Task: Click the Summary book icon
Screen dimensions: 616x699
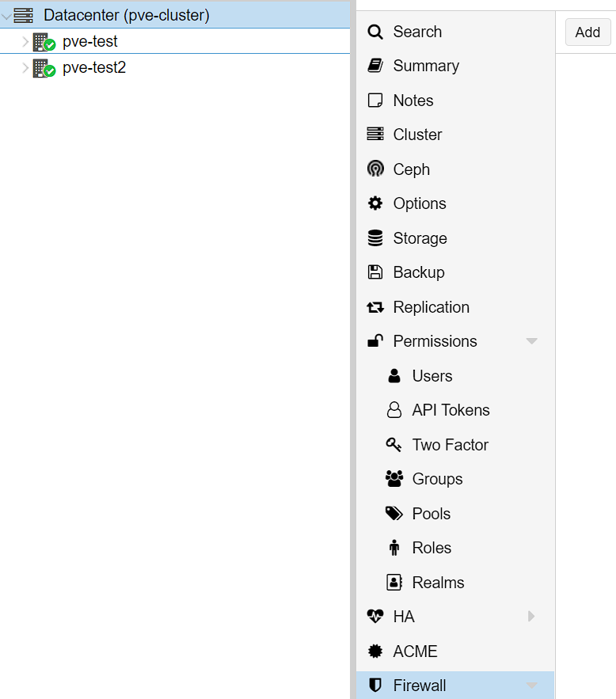Action: tap(375, 66)
